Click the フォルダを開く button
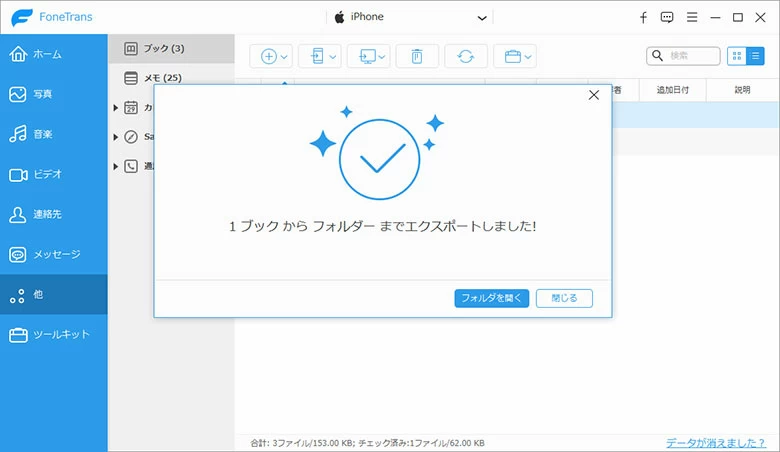Viewport: 780px width, 452px height. (491, 298)
